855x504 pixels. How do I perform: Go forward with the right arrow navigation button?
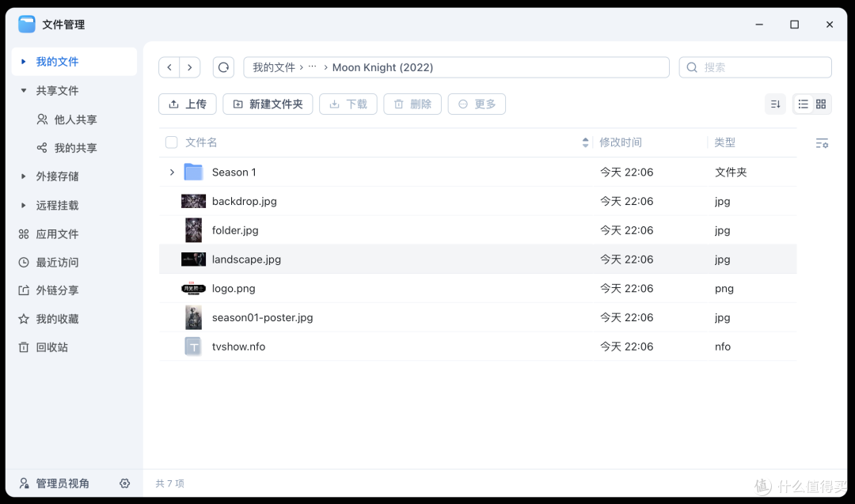tap(190, 67)
